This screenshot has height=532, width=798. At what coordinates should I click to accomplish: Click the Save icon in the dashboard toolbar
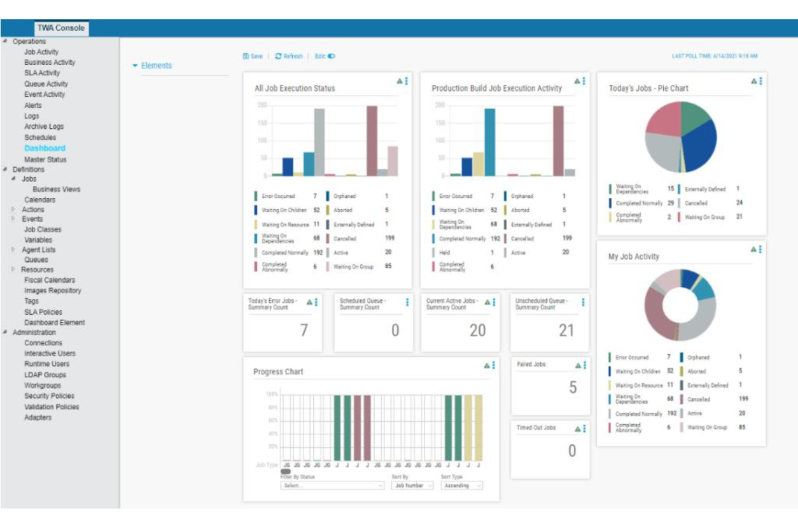coord(246,56)
